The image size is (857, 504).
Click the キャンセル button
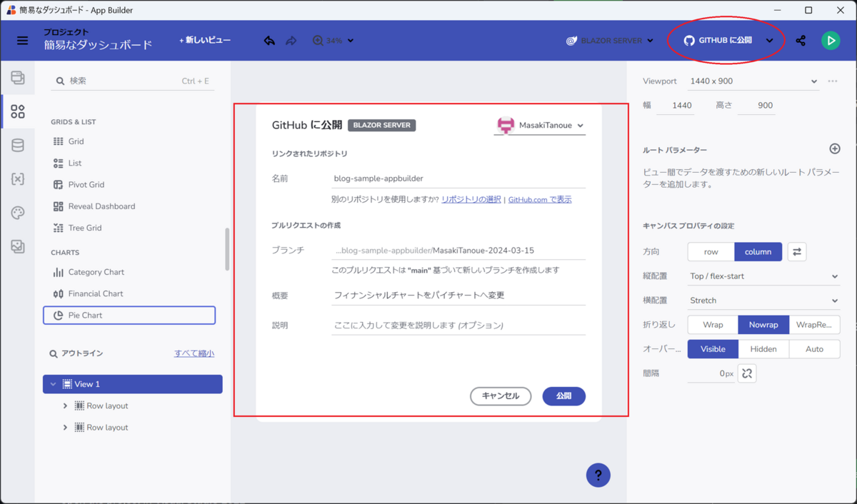click(501, 395)
